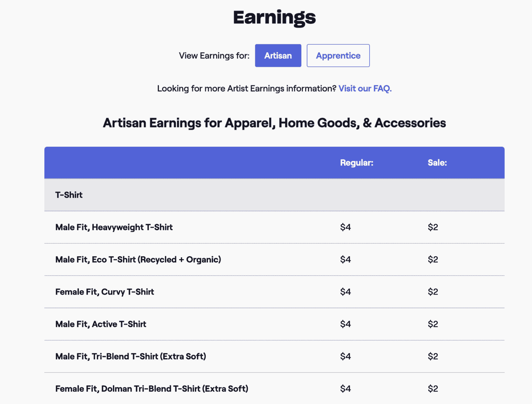Click the $2 sale price for Dolman Tri-Blend

[x=433, y=388]
